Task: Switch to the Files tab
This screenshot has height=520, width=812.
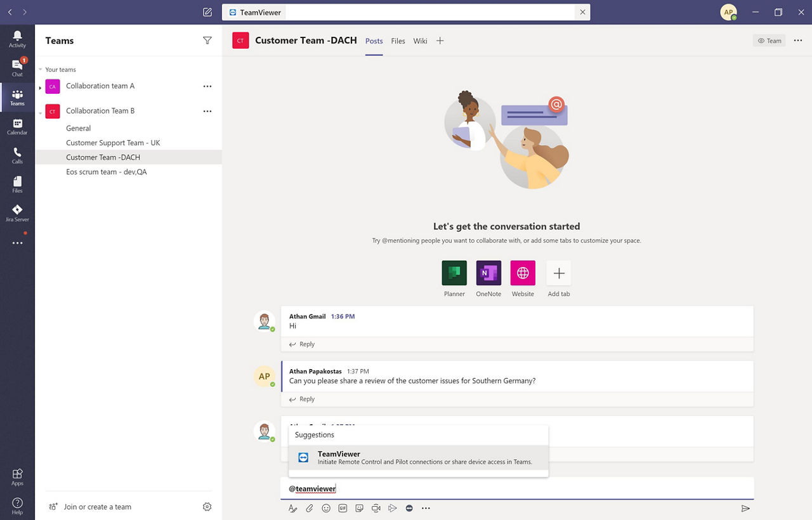Action: [x=398, y=41]
